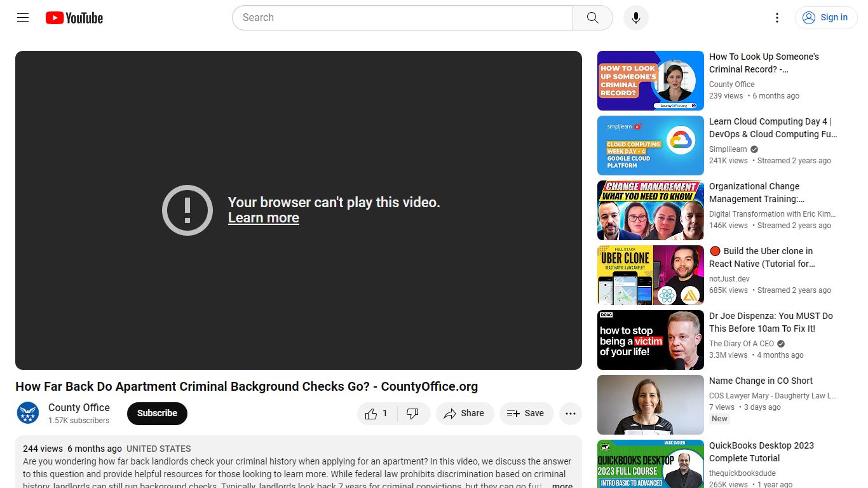Share the video
This screenshot has width=868, height=488.
pyautogui.click(x=465, y=414)
